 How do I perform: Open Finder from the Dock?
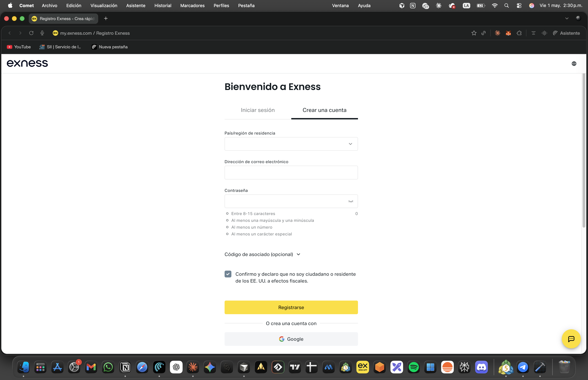coord(24,367)
